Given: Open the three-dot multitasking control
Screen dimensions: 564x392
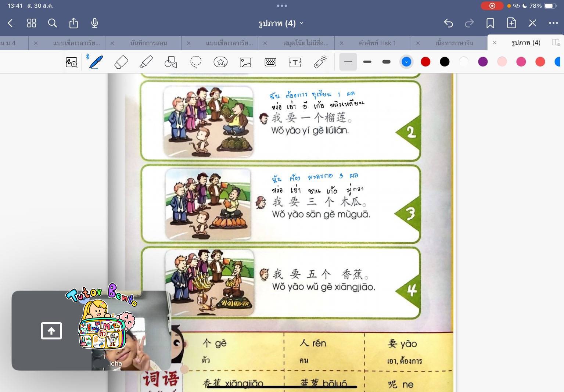Looking at the screenshot, I should [x=282, y=6].
